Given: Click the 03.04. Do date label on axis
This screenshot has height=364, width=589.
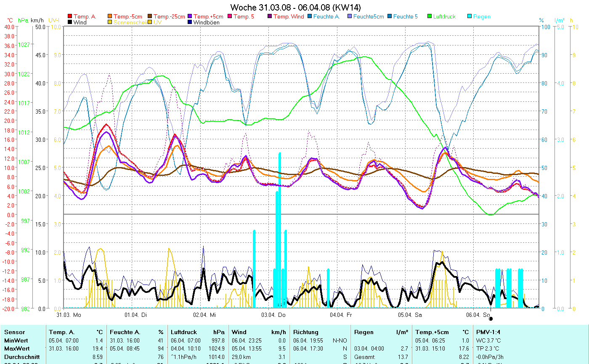Looking at the screenshot, I should coord(273,314).
